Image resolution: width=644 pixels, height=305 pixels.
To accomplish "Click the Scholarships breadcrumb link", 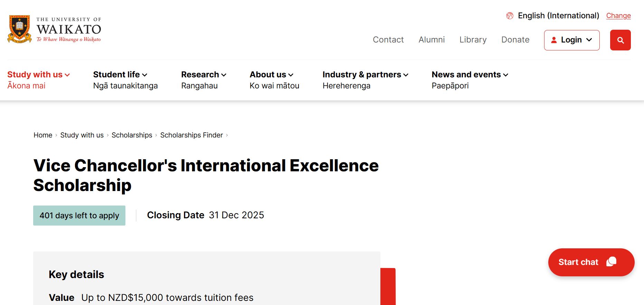I will (132, 135).
